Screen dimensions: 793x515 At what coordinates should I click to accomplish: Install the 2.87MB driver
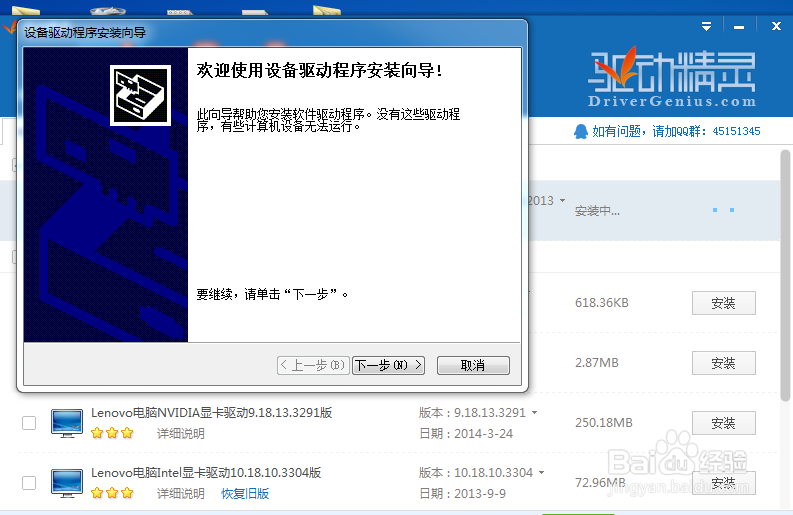(723, 363)
